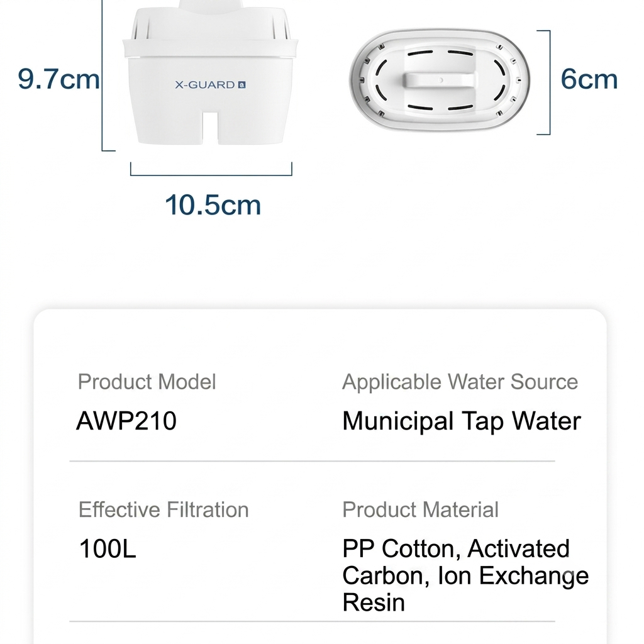Select the Effective Filtration heading
644x644 pixels.
click(164, 509)
